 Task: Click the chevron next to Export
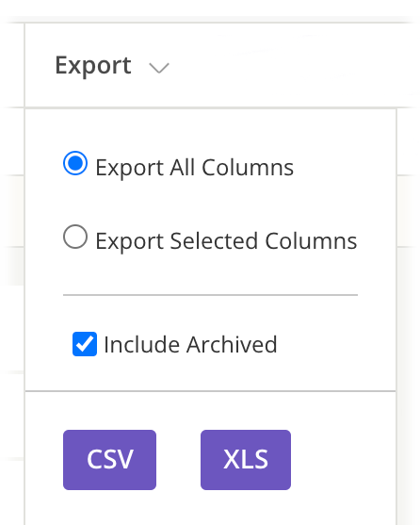(x=159, y=68)
